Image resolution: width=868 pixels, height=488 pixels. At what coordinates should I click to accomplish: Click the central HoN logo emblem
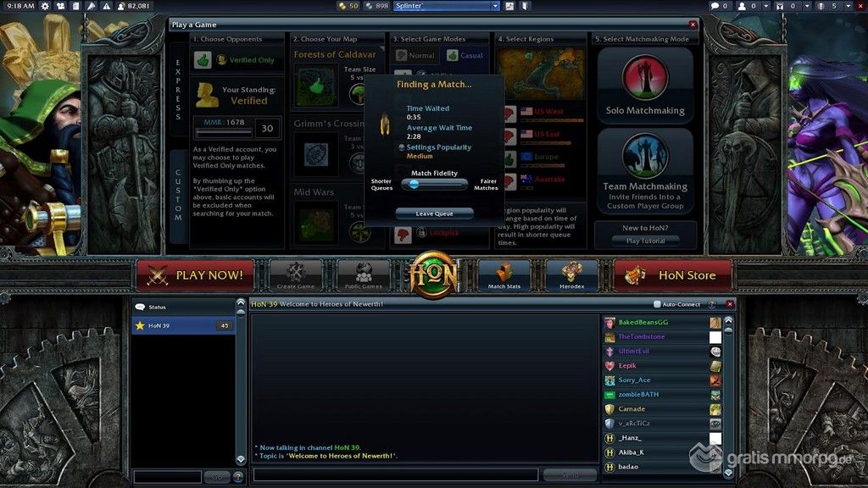click(433, 274)
